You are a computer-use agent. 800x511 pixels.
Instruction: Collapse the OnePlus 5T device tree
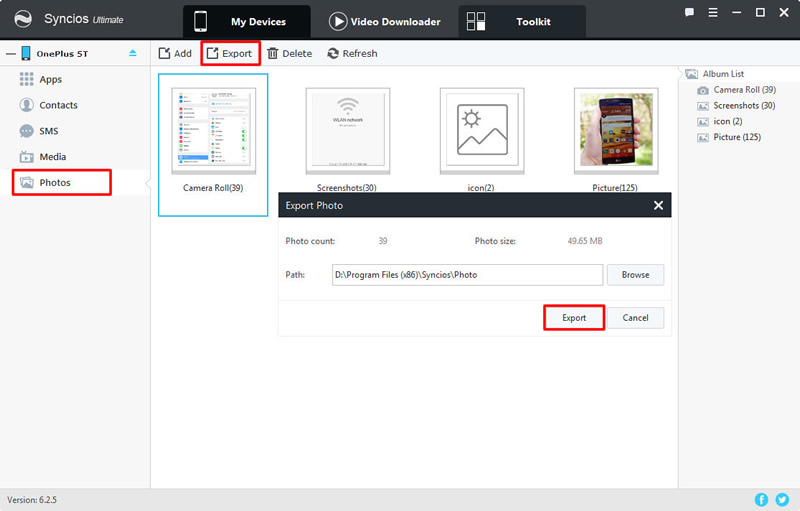11,54
